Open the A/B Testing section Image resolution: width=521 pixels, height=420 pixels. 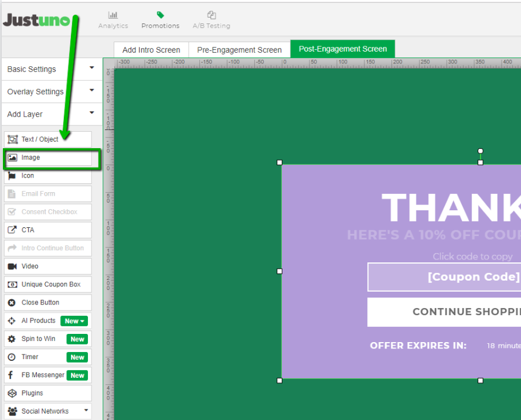tap(212, 20)
